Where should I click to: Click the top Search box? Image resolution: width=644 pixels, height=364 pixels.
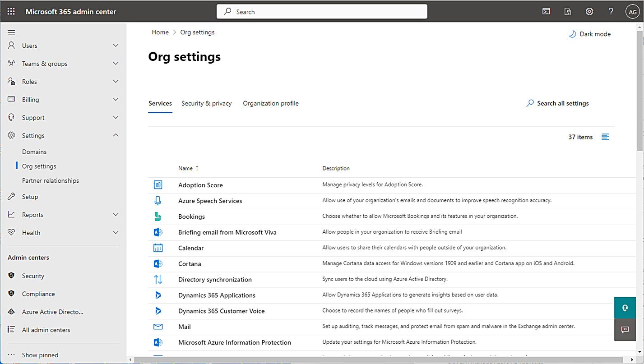point(322,12)
